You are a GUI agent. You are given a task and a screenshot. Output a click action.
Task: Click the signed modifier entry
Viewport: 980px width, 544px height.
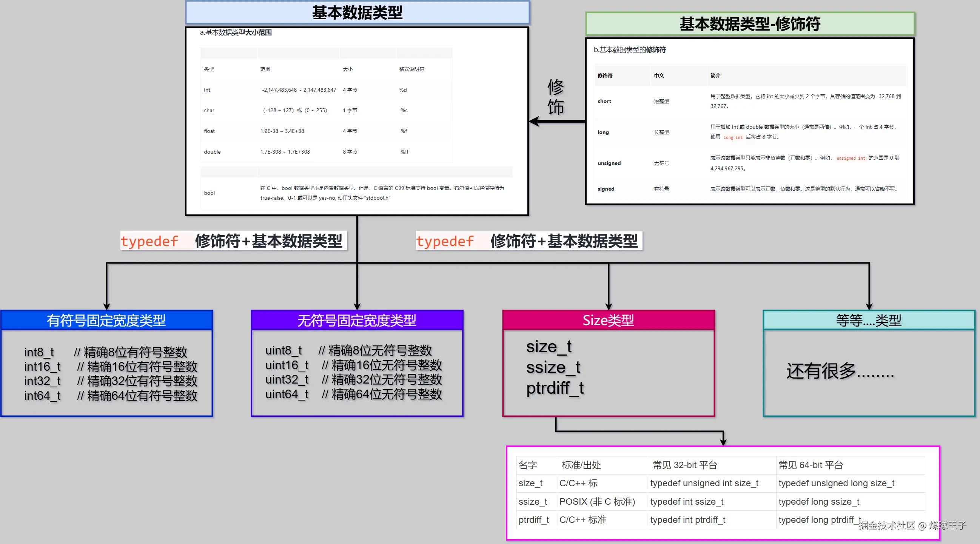[606, 189]
